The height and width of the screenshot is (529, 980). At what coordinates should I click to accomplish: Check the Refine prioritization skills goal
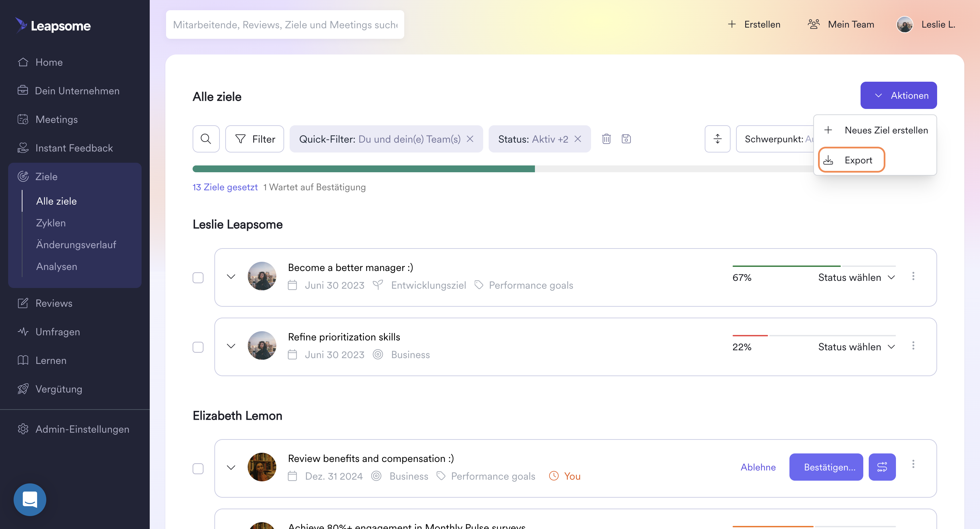point(198,347)
